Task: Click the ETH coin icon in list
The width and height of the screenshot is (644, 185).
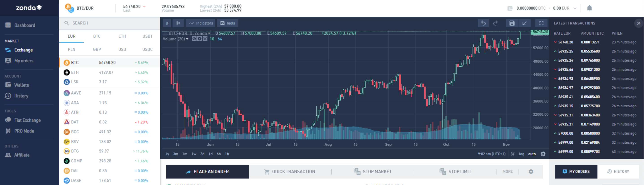Action: tap(67, 72)
